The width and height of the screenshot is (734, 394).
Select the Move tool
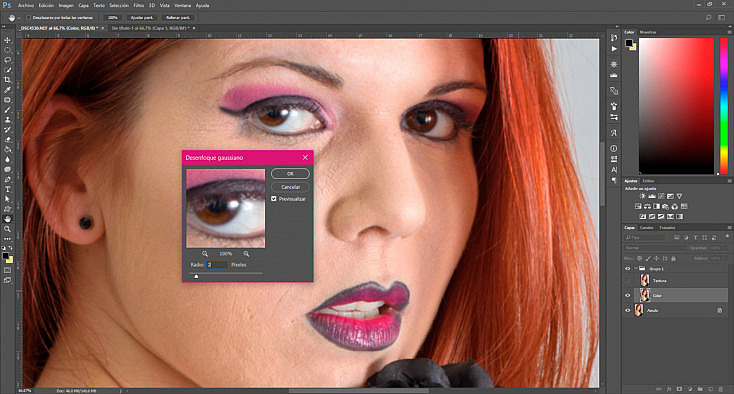(7, 40)
